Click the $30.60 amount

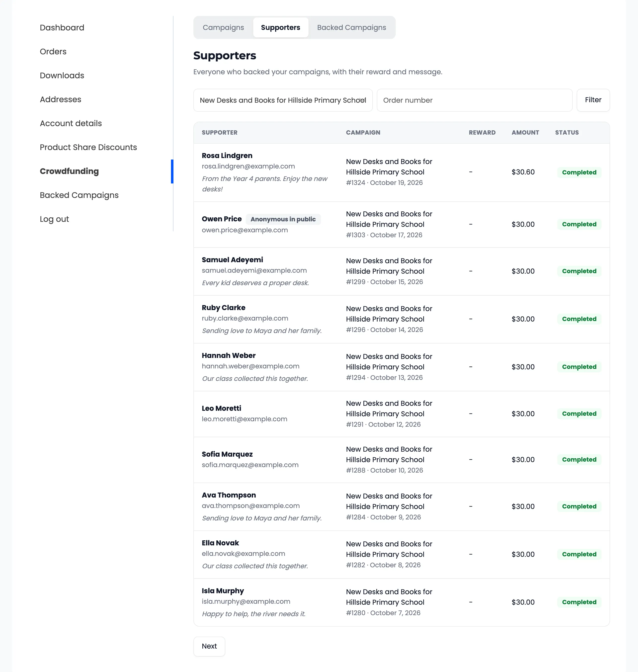click(523, 172)
